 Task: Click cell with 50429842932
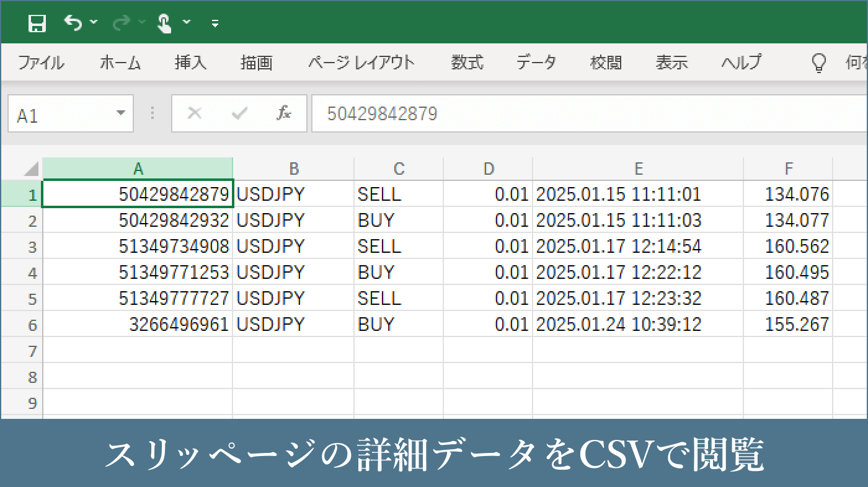pyautogui.click(x=138, y=220)
